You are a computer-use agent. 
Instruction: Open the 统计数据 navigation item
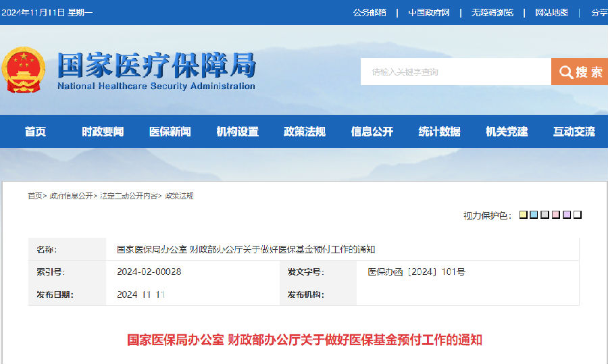tap(439, 132)
